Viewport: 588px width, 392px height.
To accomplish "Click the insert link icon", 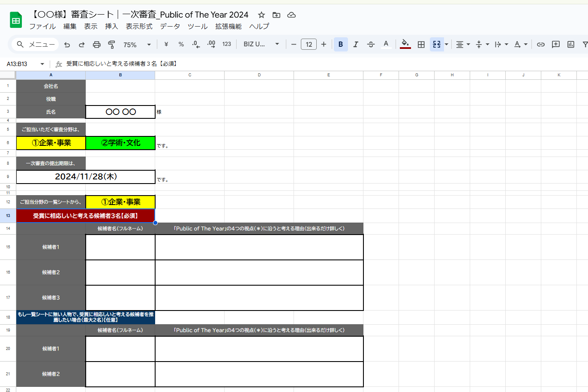I will [541, 45].
